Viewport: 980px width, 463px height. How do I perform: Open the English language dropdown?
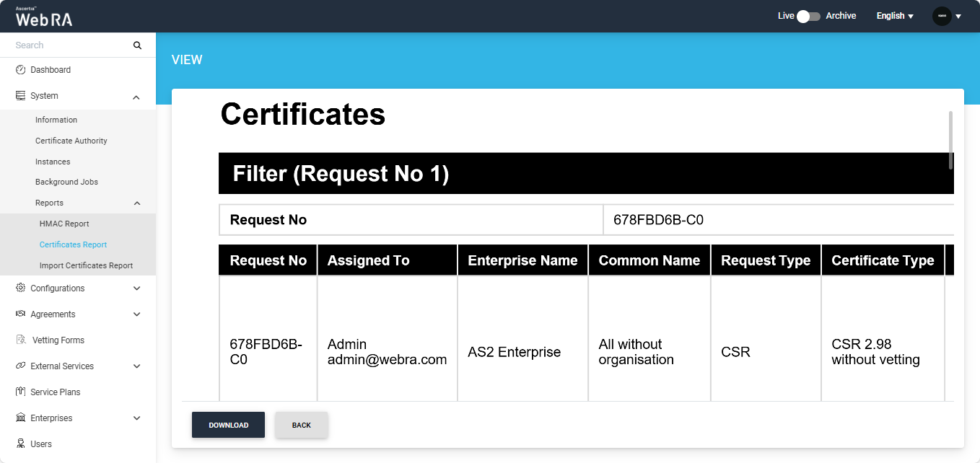895,16
